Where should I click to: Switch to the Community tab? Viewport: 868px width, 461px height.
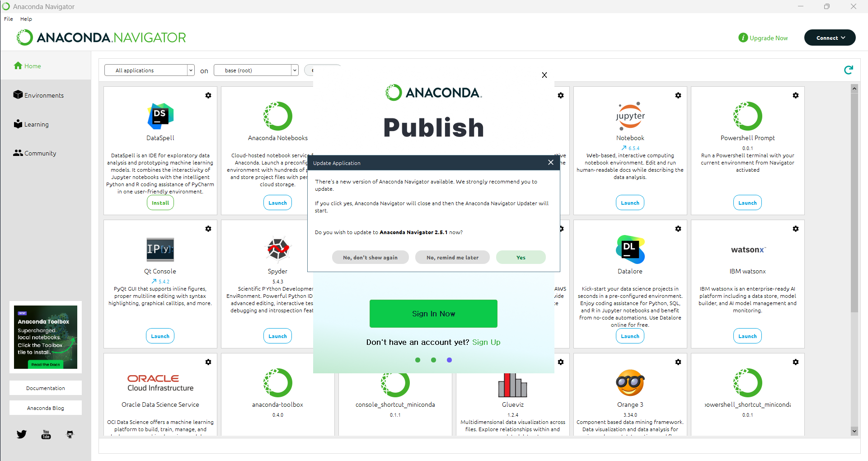click(x=35, y=153)
